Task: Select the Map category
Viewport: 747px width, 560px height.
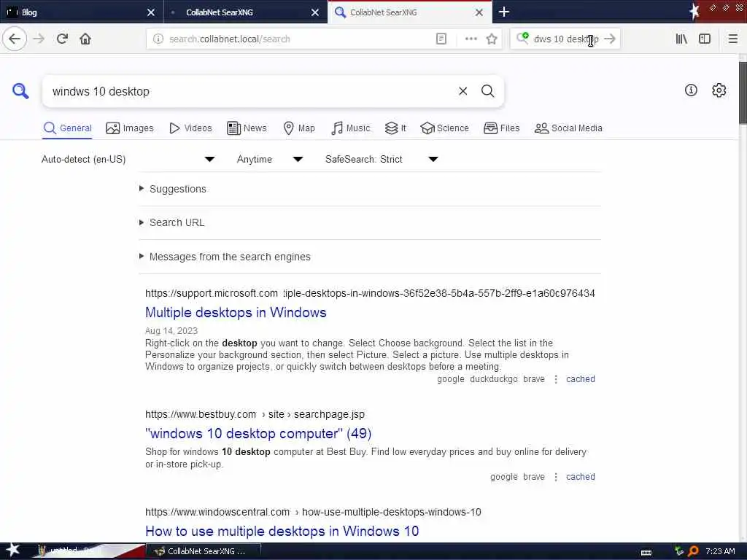Action: 299,128
